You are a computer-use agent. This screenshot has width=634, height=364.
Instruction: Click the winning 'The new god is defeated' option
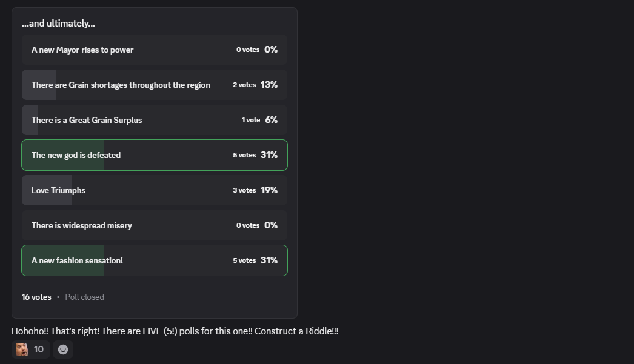coord(76,155)
